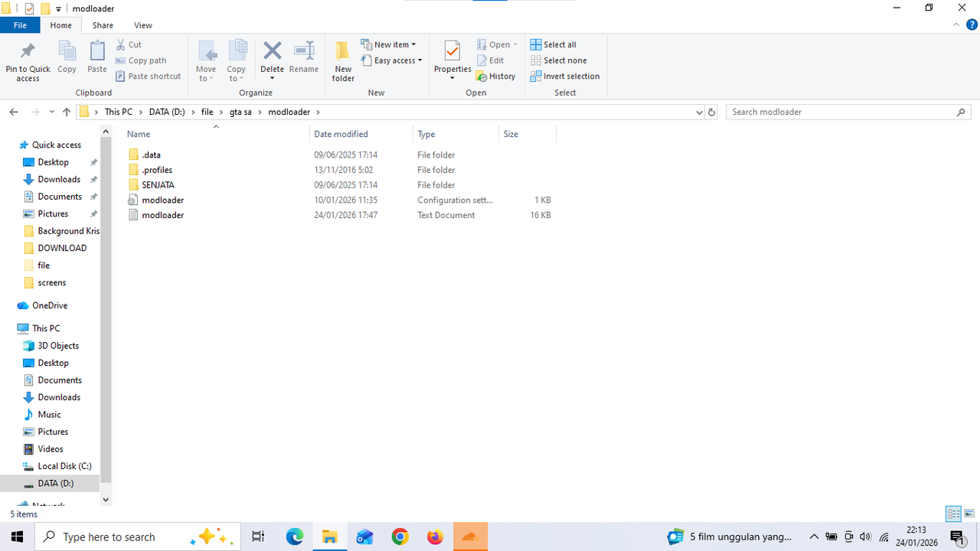Click Cut in the Clipboard group
Screen dimensions: 980x551
[129, 44]
